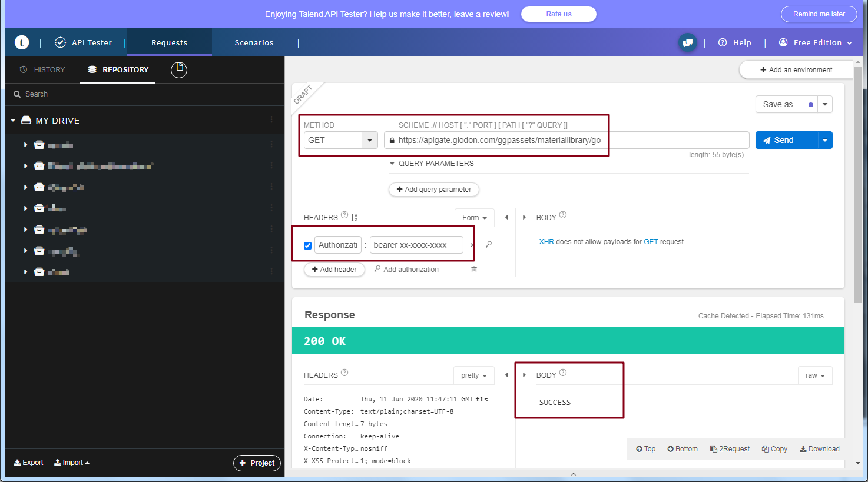Click Add query parameter button
Screen dimensions: 868x482
[433, 190]
